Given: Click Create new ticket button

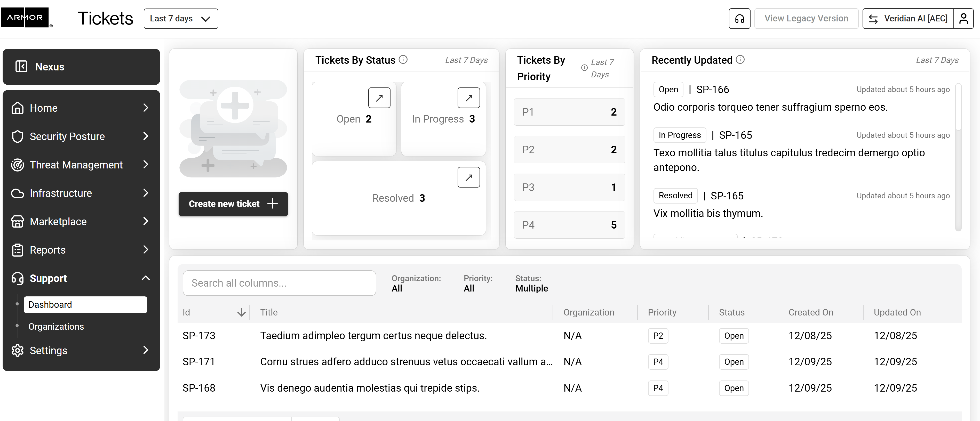Looking at the screenshot, I should click(x=233, y=204).
